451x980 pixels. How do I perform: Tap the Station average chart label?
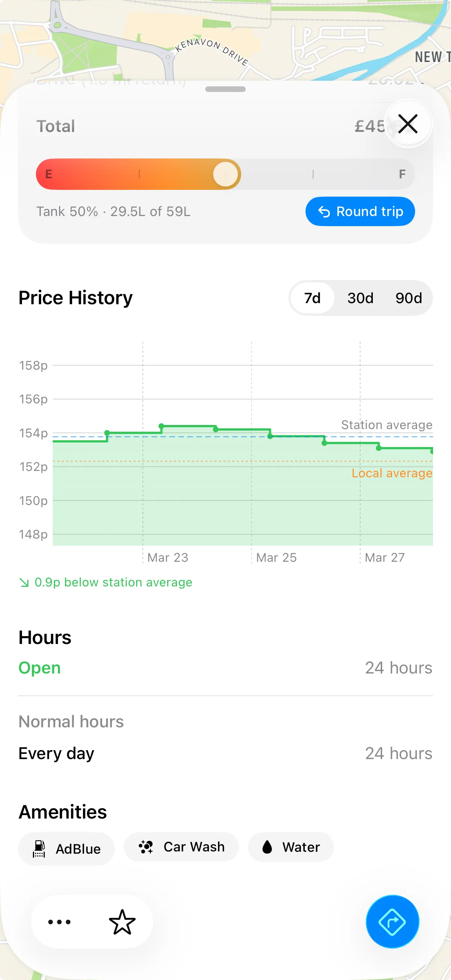point(386,425)
